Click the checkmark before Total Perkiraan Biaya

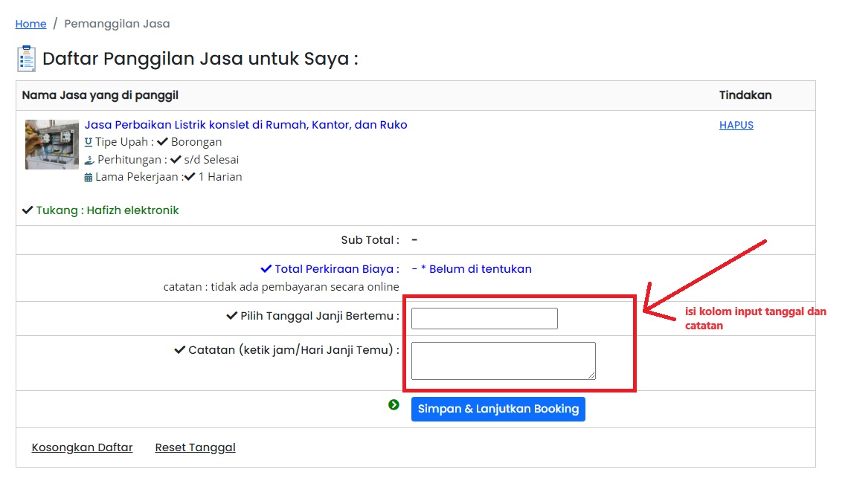pyautogui.click(x=266, y=269)
